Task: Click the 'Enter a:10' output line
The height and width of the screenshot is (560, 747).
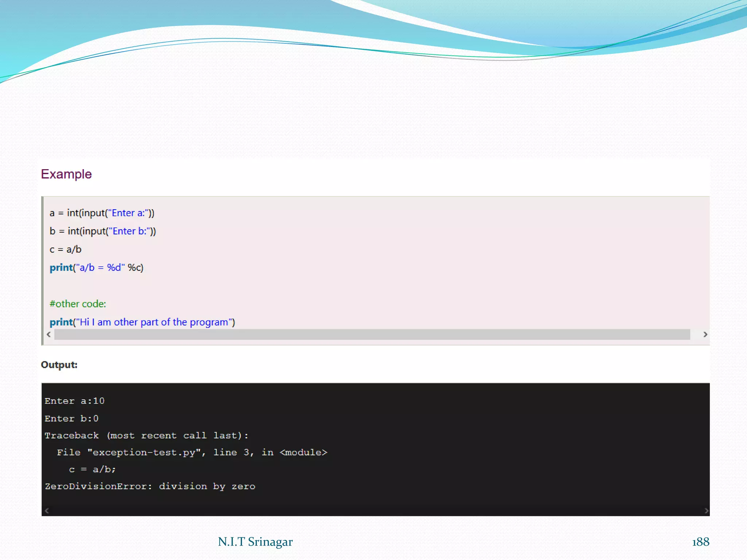Action: click(x=74, y=401)
